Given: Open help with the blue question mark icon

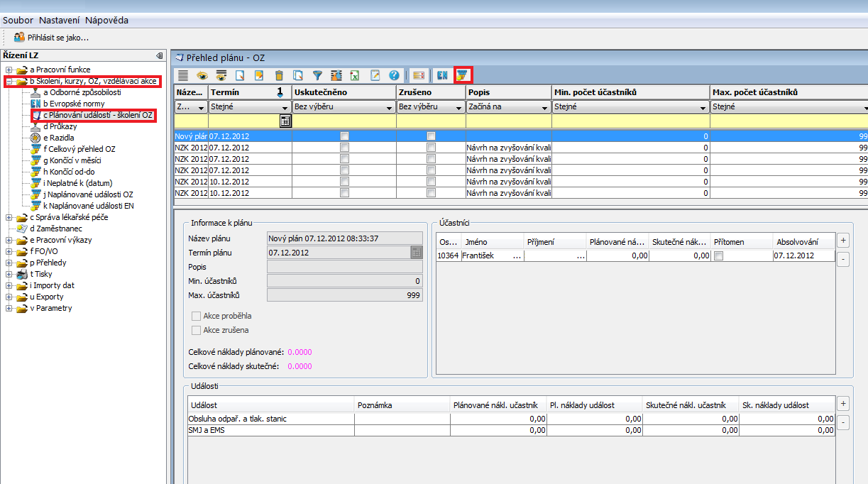Looking at the screenshot, I should (395, 75).
